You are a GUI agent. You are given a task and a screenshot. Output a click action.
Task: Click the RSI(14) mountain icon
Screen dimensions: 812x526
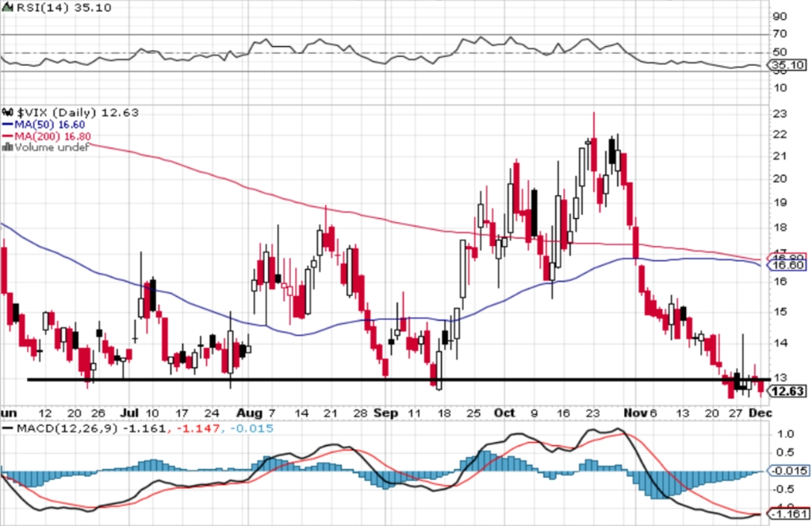click(8, 7)
